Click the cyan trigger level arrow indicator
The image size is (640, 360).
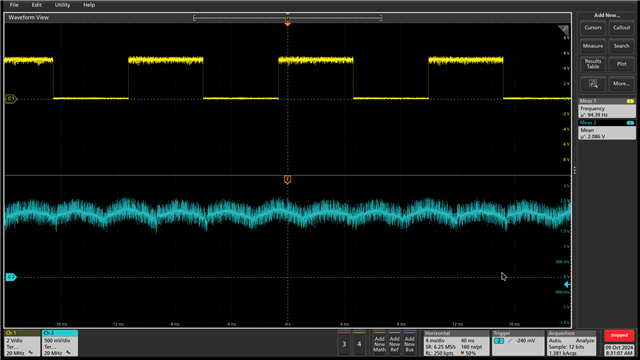pos(567,284)
